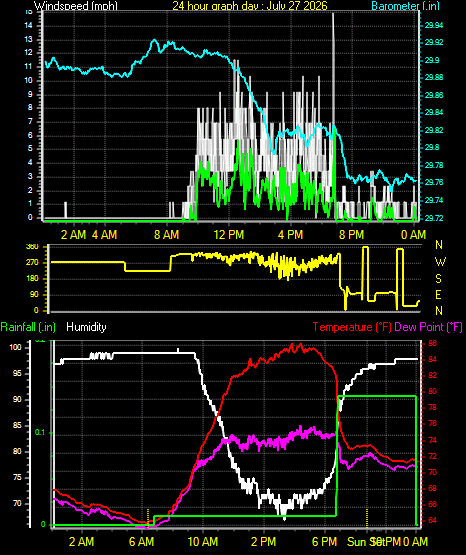Click the E compass direction label
This screenshot has width=466, height=555.
[438, 295]
